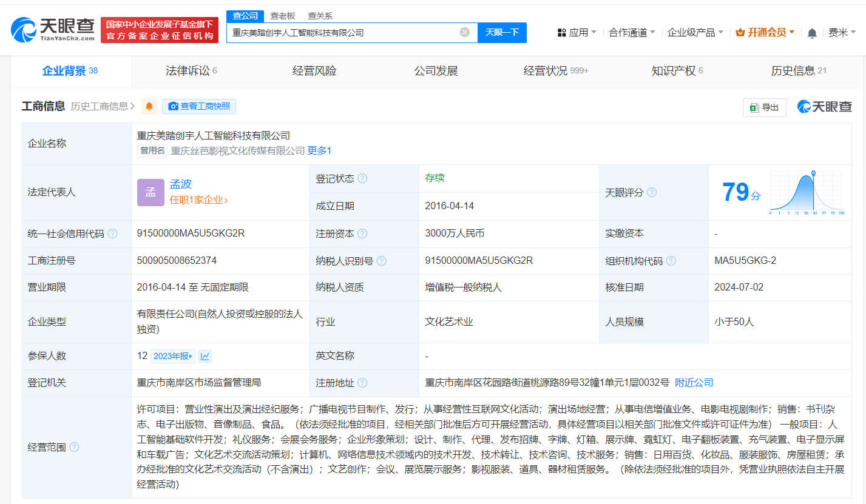Open the 应用 dropdown menu
This screenshot has width=866, height=504.
pyautogui.click(x=577, y=32)
